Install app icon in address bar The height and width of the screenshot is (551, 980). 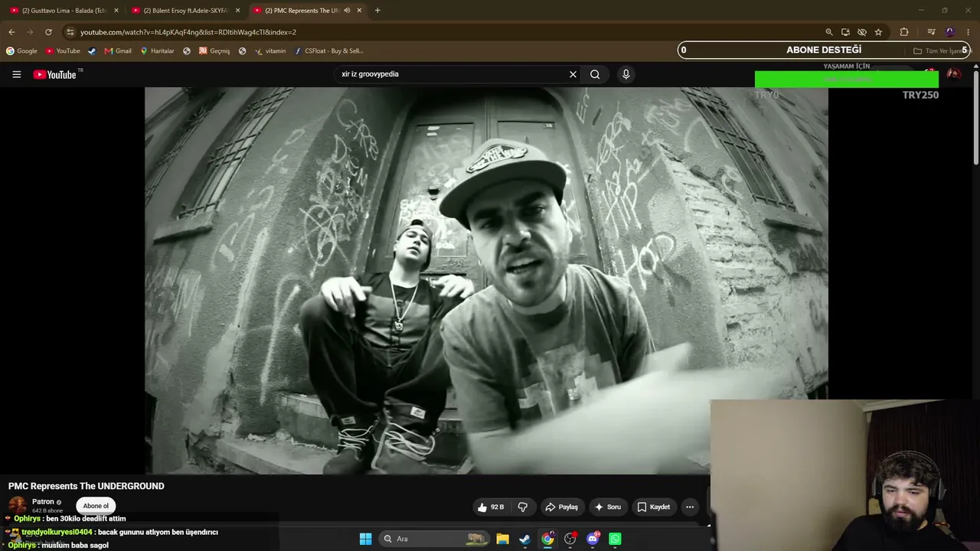(x=845, y=32)
